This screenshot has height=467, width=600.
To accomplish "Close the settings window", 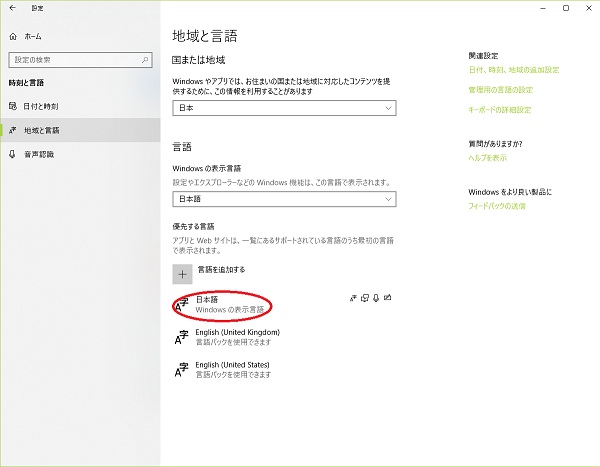I will (589, 8).
